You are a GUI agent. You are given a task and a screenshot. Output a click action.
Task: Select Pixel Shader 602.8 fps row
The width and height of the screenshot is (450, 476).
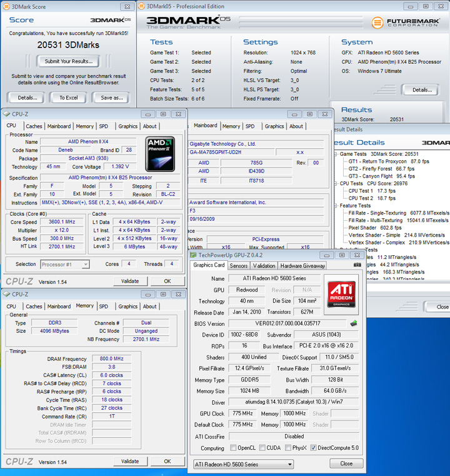click(x=375, y=228)
